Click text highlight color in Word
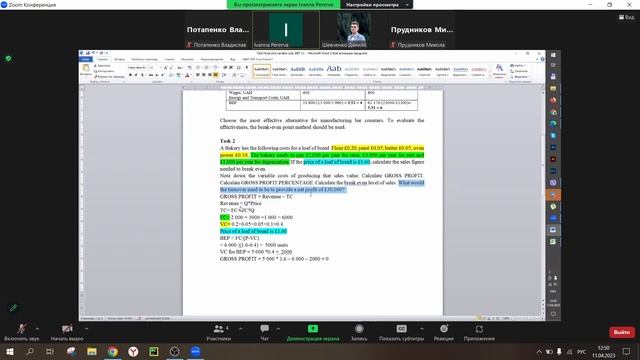640x360 pixels. [x=179, y=75]
